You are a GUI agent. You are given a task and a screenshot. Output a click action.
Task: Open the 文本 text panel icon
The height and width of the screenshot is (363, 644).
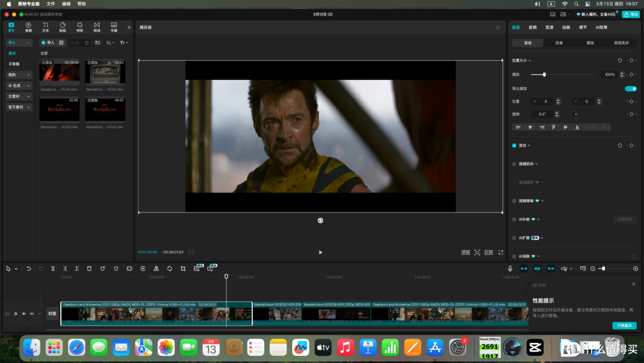click(45, 27)
